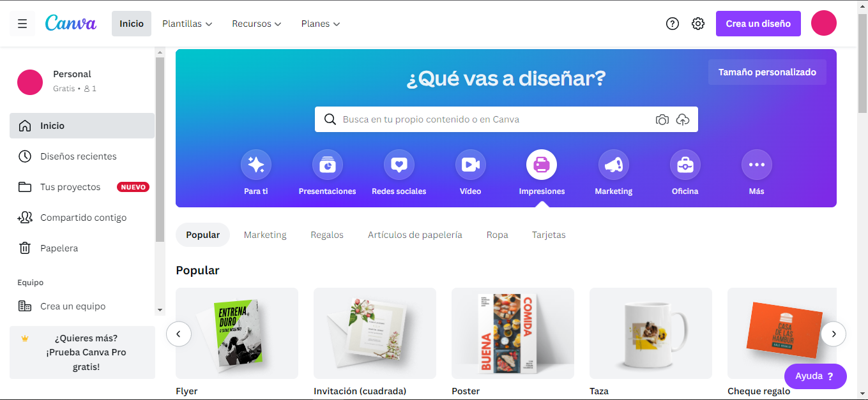Switch to the Regalos tab

(327, 235)
